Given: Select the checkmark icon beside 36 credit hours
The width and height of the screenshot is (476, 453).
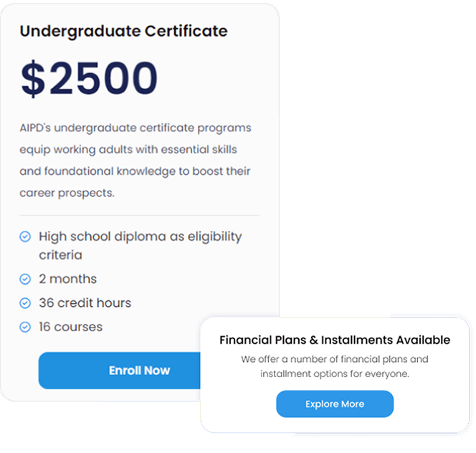Looking at the screenshot, I should 25,303.
